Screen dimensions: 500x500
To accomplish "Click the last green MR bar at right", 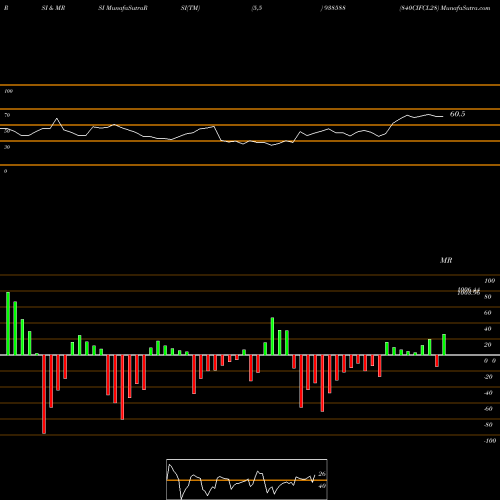I will tap(444, 345).
